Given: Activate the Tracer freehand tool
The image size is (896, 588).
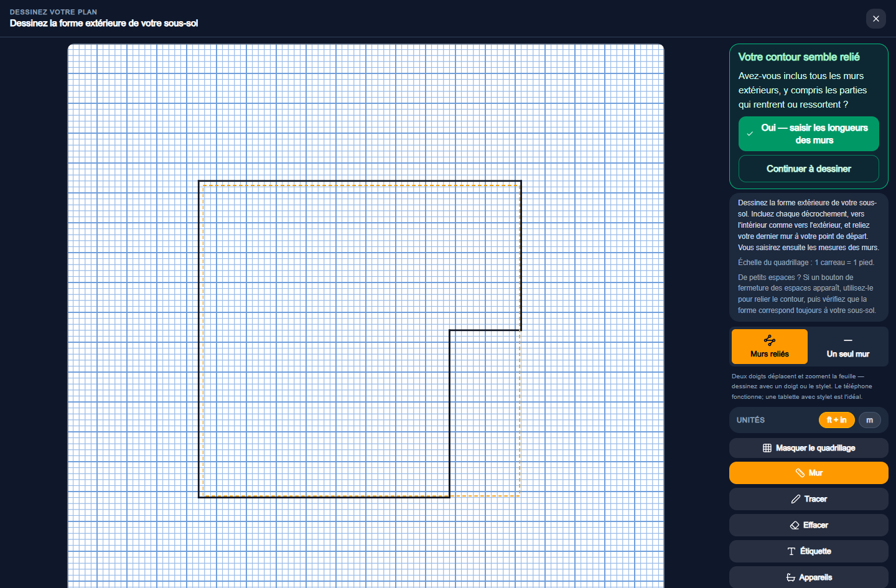Looking at the screenshot, I should click(808, 499).
